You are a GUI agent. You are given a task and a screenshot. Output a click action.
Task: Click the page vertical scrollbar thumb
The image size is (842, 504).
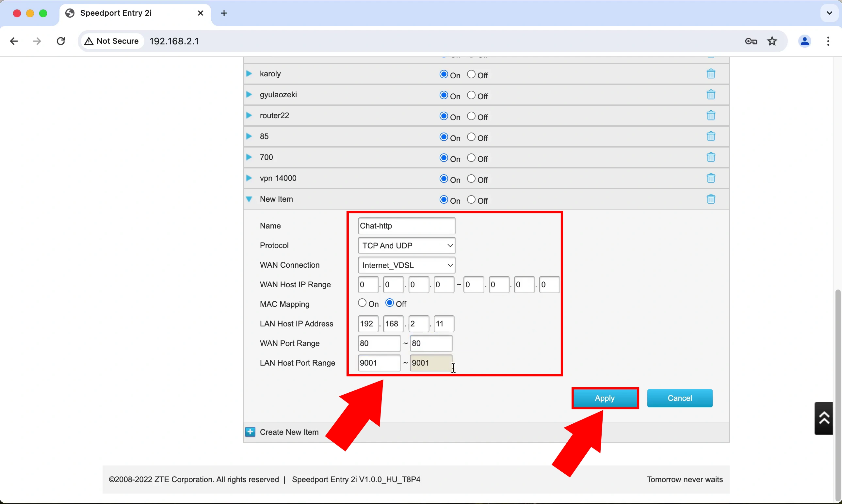(838, 396)
